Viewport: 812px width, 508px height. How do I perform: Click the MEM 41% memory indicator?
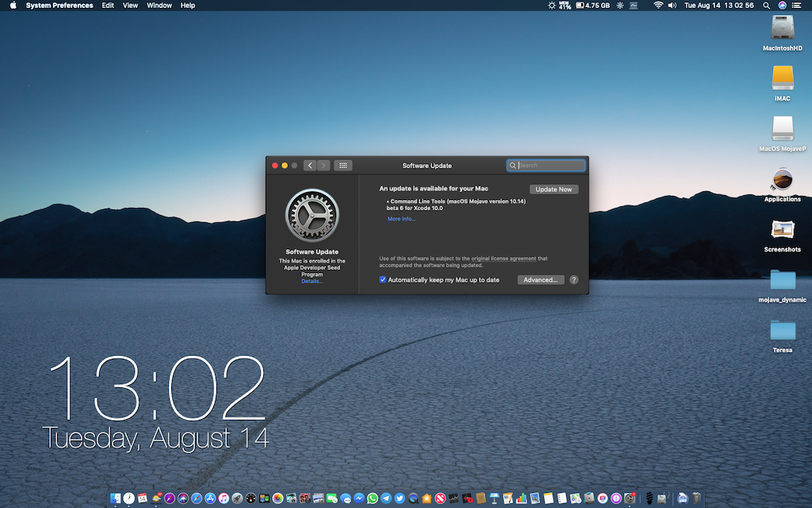click(x=565, y=6)
